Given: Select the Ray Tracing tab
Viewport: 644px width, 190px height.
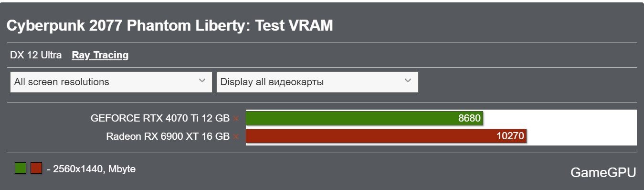Looking at the screenshot, I should 100,55.
